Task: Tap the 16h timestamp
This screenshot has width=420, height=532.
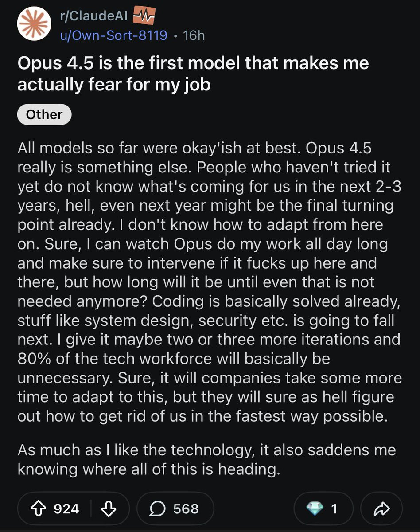Action: pyautogui.click(x=194, y=35)
